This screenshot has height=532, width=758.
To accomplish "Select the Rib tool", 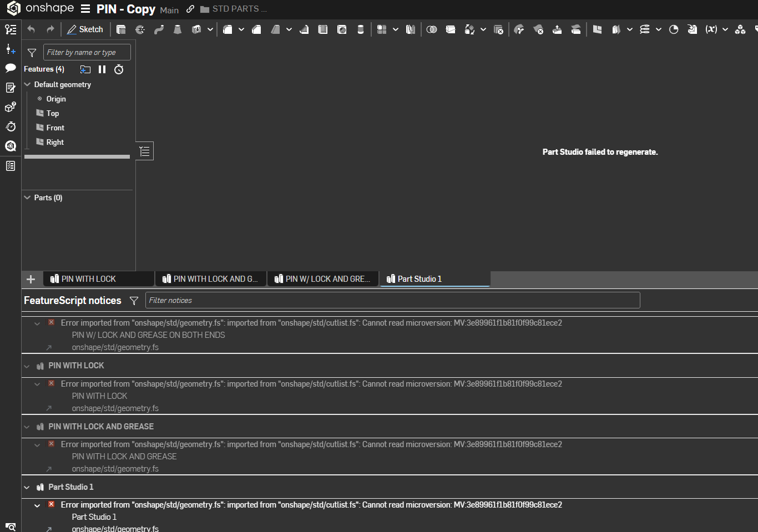I will click(x=304, y=29).
